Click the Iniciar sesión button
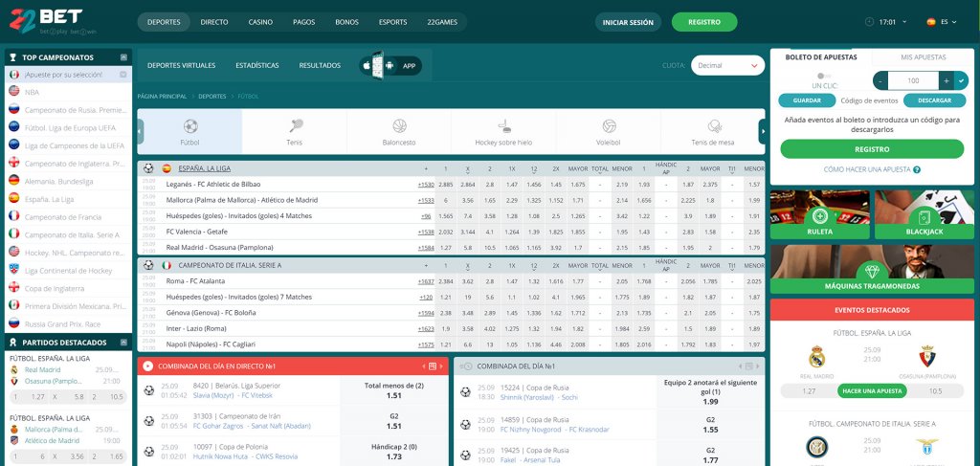Image resolution: width=980 pixels, height=466 pixels. pyautogui.click(x=628, y=22)
